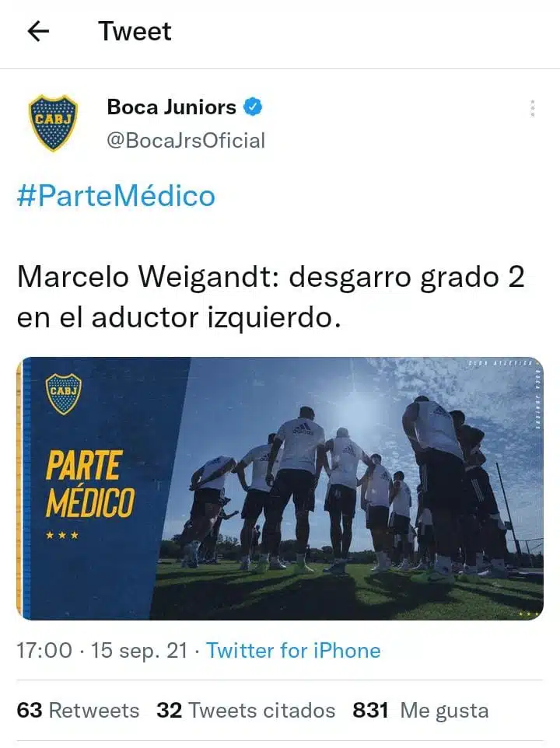Click the three stars under MÉDICO

tap(62, 535)
